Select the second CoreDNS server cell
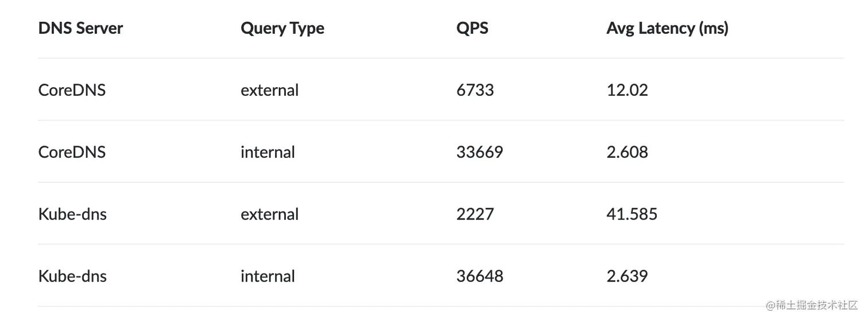 (72, 152)
